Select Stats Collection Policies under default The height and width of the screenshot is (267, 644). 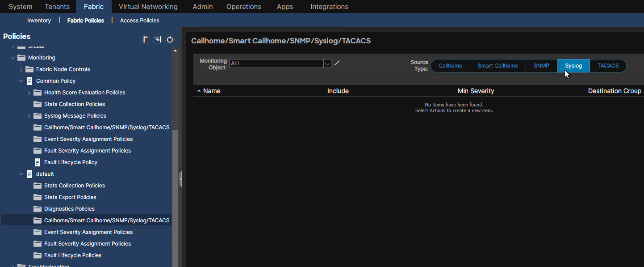click(x=75, y=186)
